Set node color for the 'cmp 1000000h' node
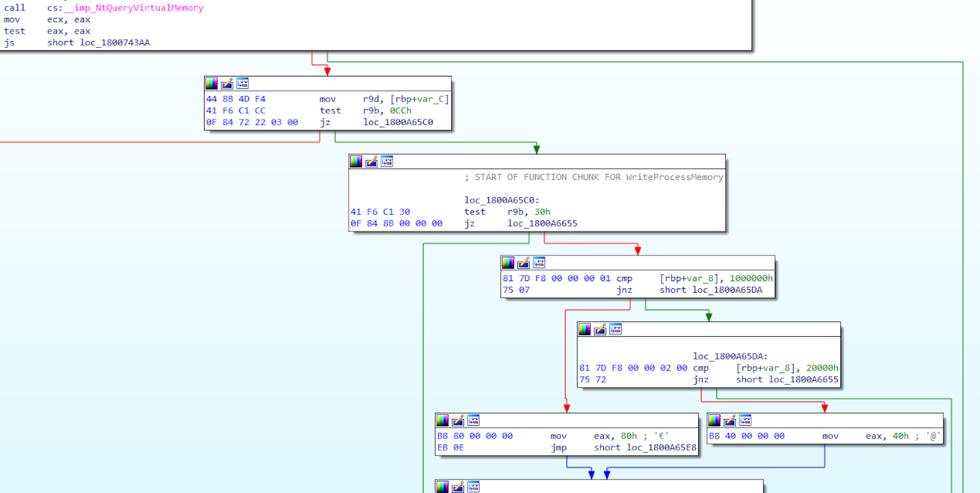 coord(508,263)
